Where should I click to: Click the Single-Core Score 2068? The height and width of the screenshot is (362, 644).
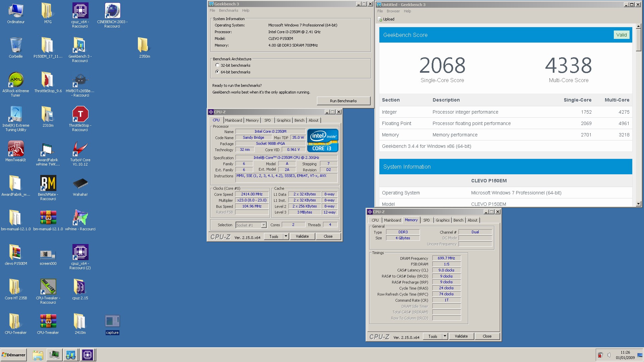click(x=442, y=65)
